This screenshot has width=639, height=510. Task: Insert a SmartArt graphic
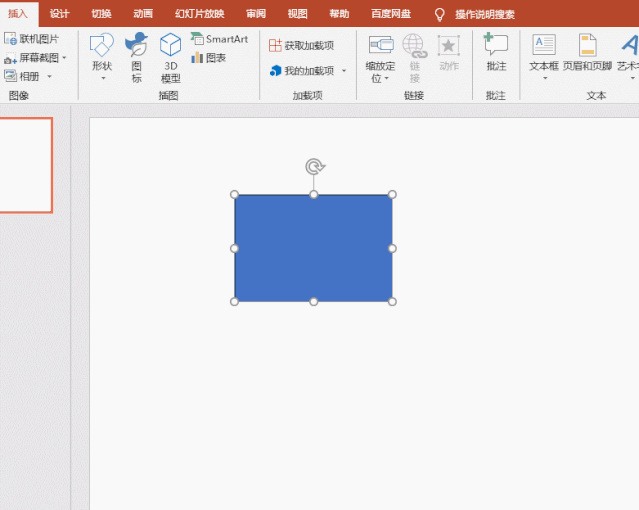tap(219, 39)
